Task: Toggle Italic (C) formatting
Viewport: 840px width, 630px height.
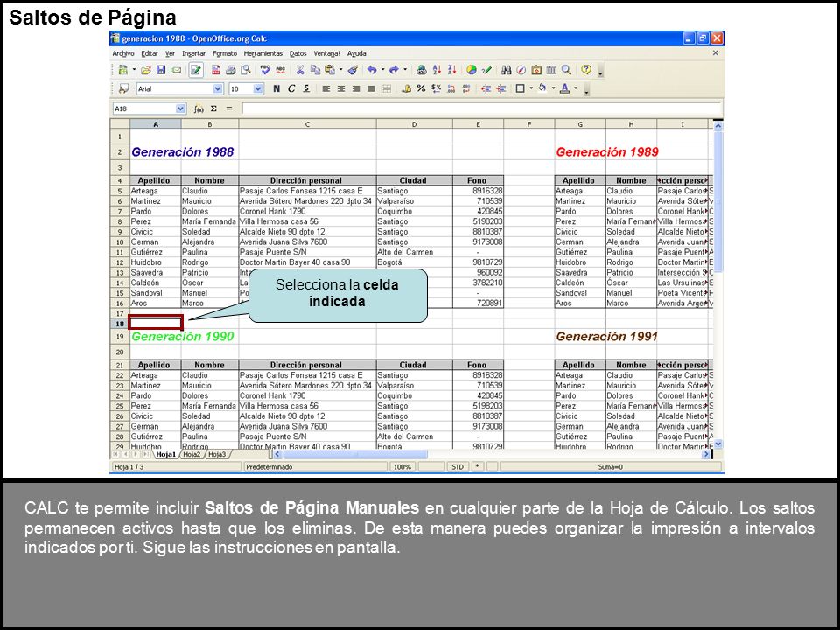Action: point(291,89)
